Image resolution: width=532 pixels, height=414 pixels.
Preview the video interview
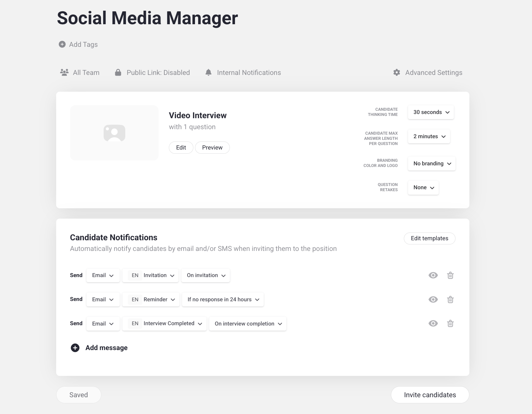pos(212,148)
